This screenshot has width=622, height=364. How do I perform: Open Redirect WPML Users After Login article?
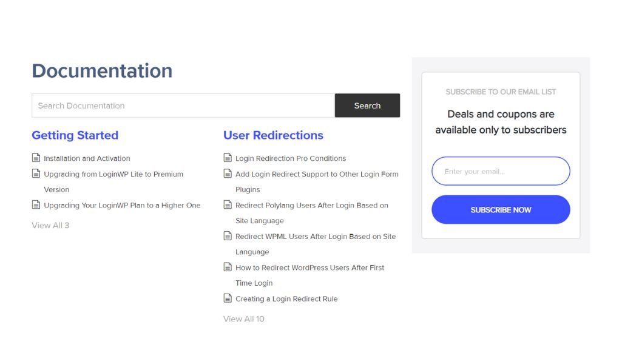[x=316, y=244]
